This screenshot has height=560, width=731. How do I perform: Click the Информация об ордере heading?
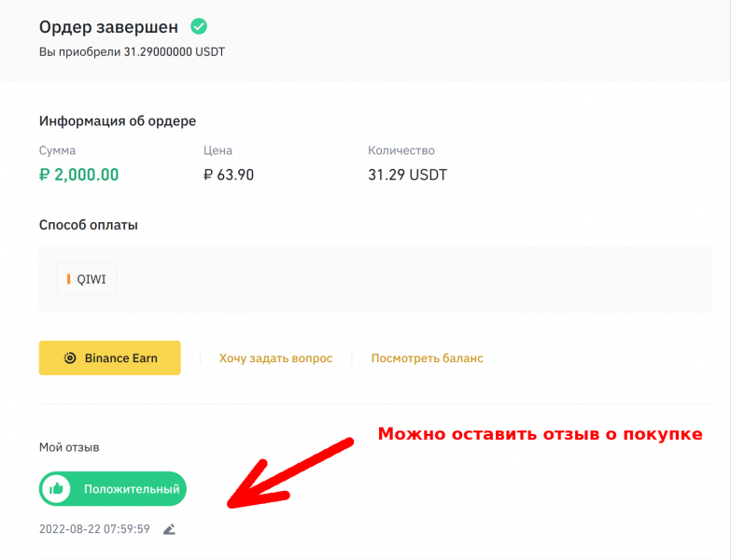118,121
